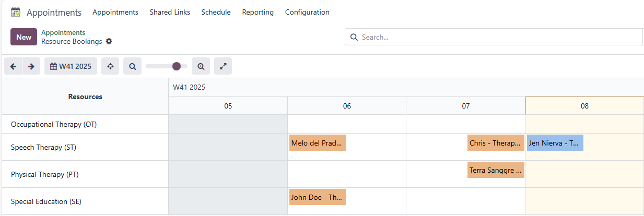644x216 pixels.
Task: Expand rows with the diagonal arrows icon
Action: 223,66
